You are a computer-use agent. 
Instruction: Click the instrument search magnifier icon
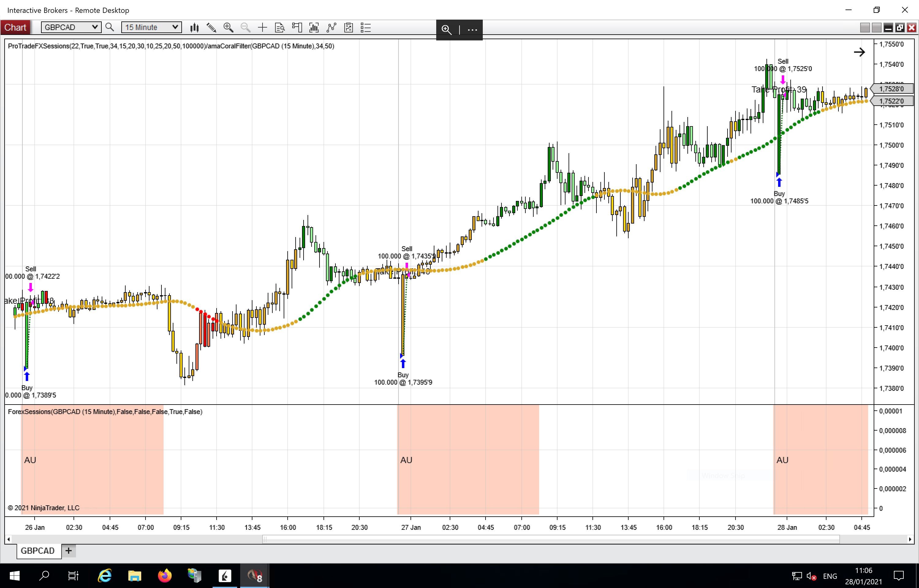[110, 28]
